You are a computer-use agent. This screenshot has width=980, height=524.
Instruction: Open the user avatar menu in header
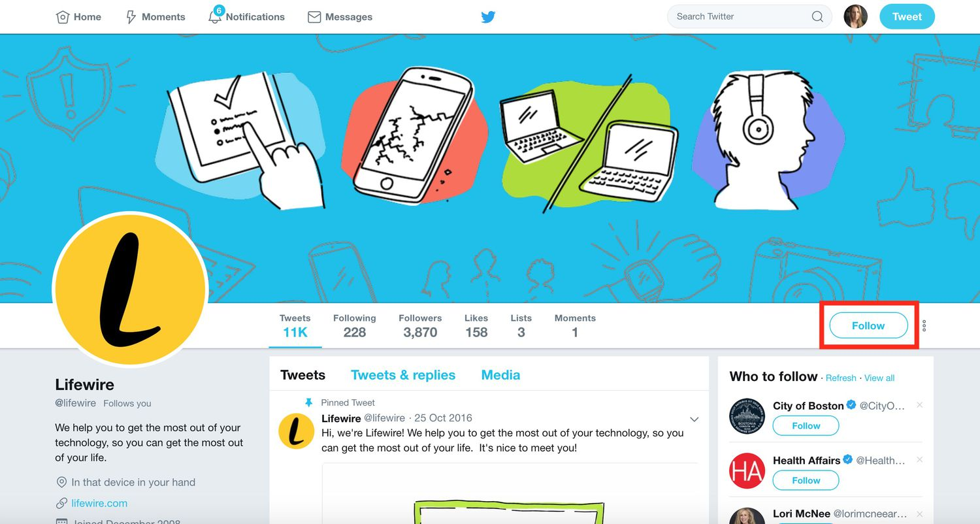855,17
